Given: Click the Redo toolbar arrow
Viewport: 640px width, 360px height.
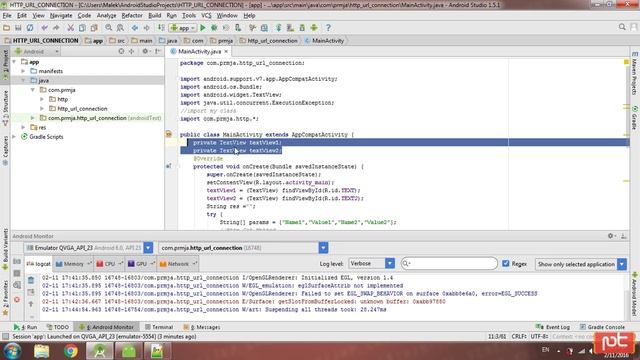Looking at the screenshot, I should pos(56,28).
